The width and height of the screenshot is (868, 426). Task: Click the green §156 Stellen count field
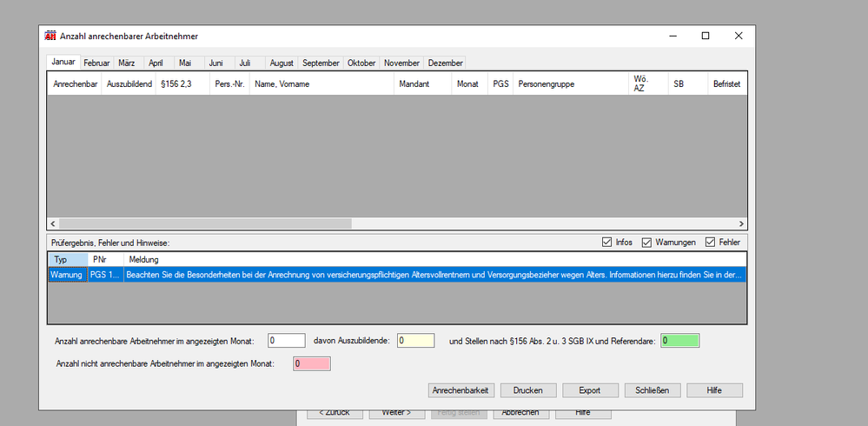[679, 341]
